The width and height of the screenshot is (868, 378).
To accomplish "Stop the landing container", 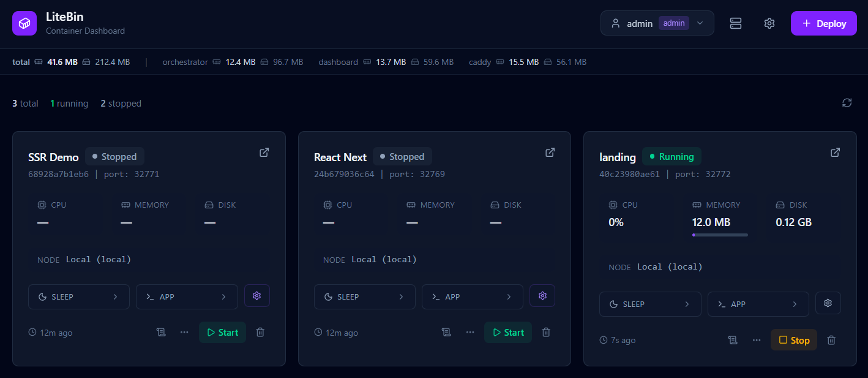I will pyautogui.click(x=793, y=339).
